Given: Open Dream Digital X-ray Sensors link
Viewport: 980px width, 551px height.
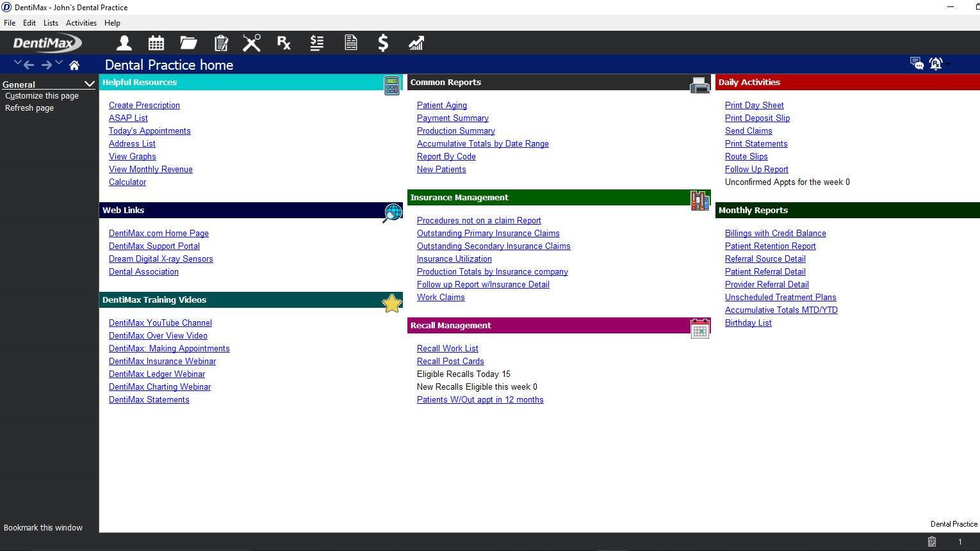Looking at the screenshot, I should [161, 259].
